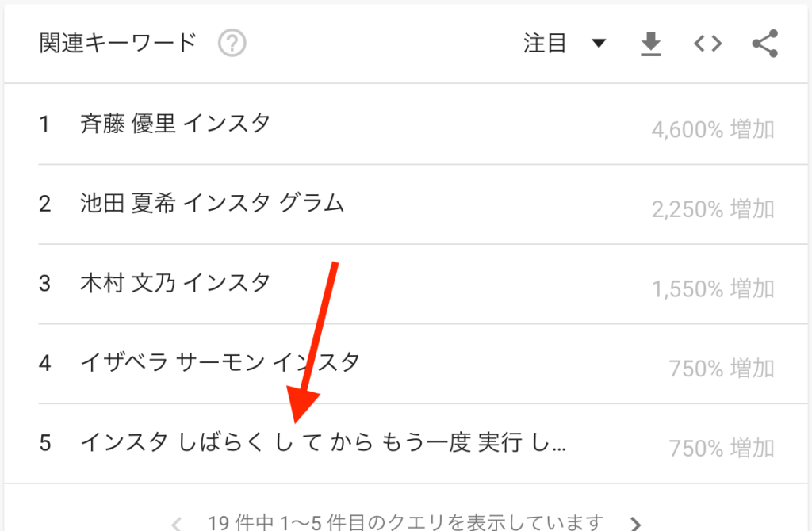812x531 pixels.
Task: Open the 木村 文乃 インスタ query
Action: (175, 283)
